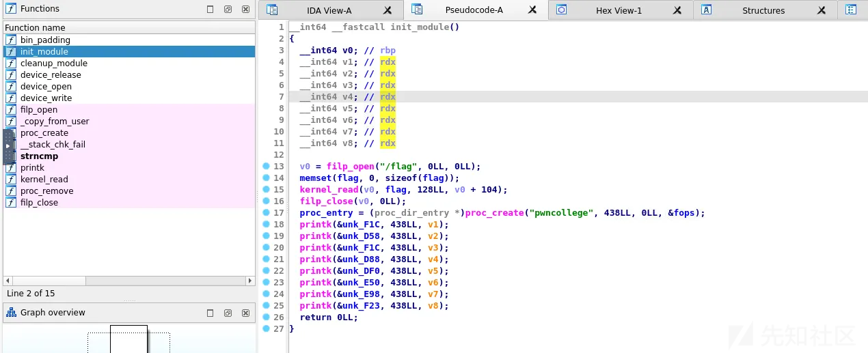Screen dimensions: 868x353
Task: Click the "Line 2 of 15" status text
Action: tap(31, 294)
